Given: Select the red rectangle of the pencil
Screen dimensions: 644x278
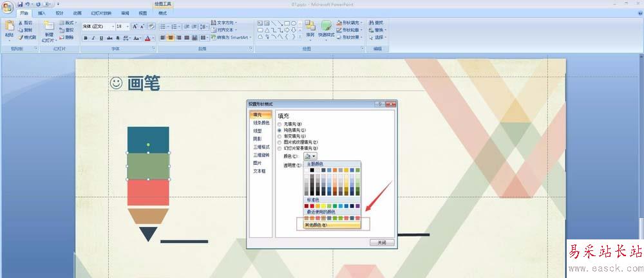Looking at the screenshot, I should click(148, 192).
